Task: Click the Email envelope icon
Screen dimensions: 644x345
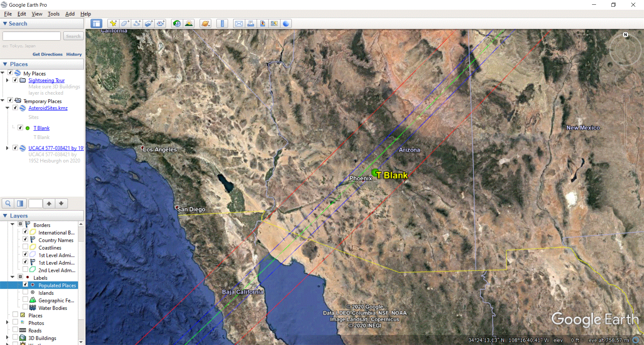Action: pyautogui.click(x=239, y=23)
